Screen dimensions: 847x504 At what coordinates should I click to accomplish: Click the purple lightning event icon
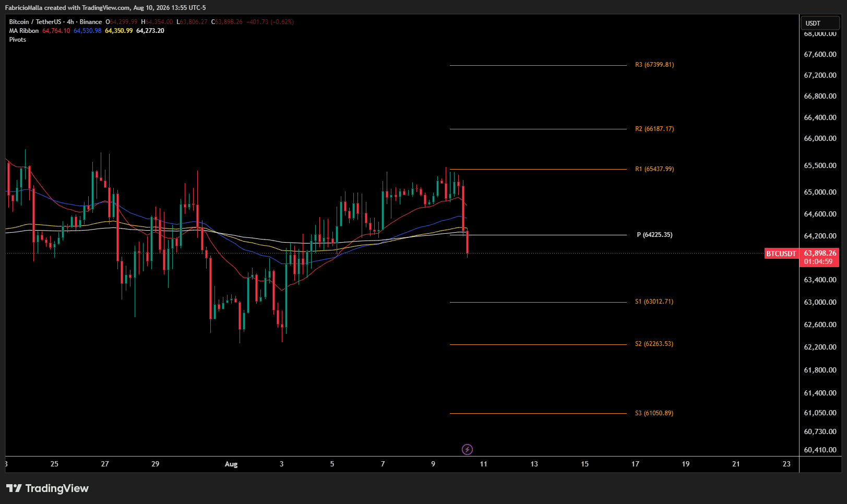pyautogui.click(x=468, y=449)
